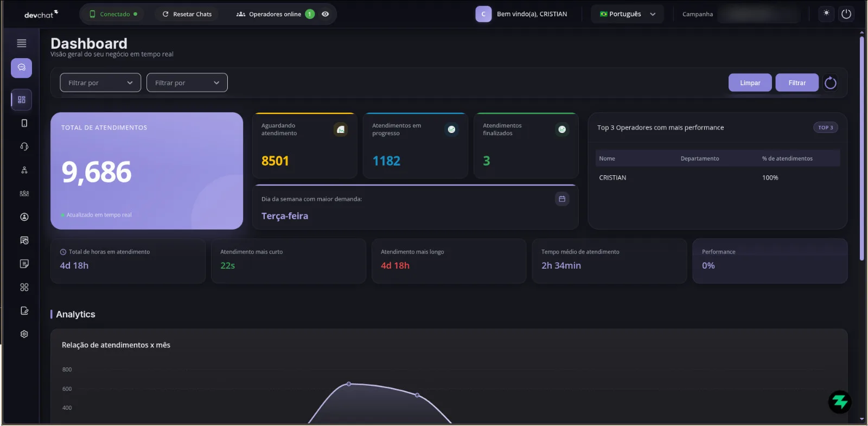Open the hamburger menu in the sidebar
Viewport: 868px width, 426px height.
(x=22, y=43)
